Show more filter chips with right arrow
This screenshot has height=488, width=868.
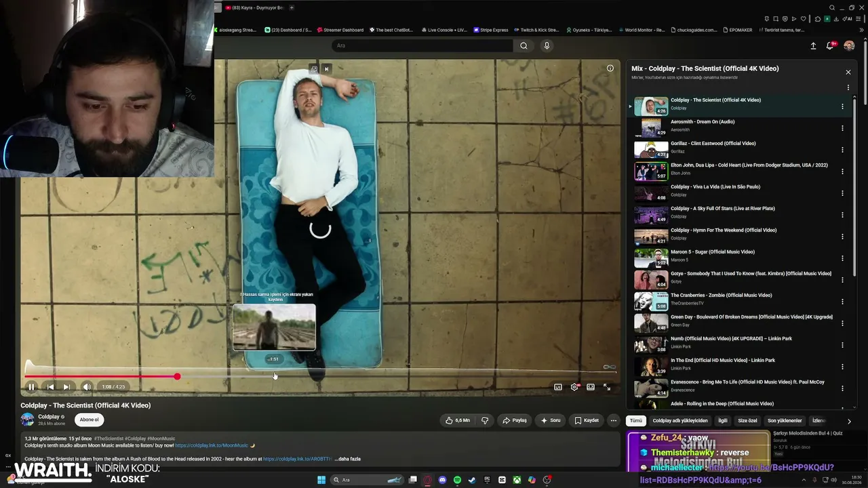pyautogui.click(x=849, y=421)
